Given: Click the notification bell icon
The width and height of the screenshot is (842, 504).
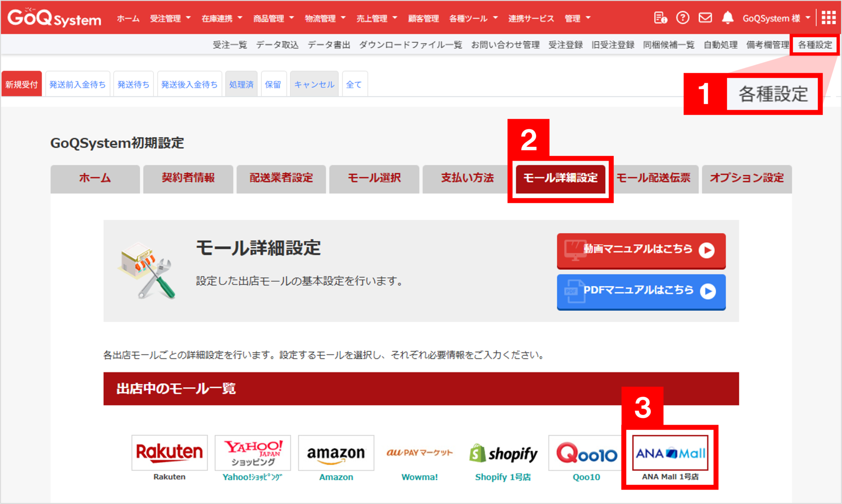Looking at the screenshot, I should click(x=727, y=17).
